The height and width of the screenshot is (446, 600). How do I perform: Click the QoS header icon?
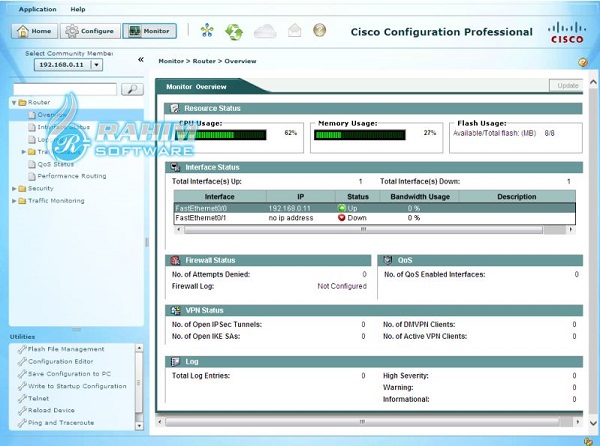pyautogui.click(x=388, y=260)
